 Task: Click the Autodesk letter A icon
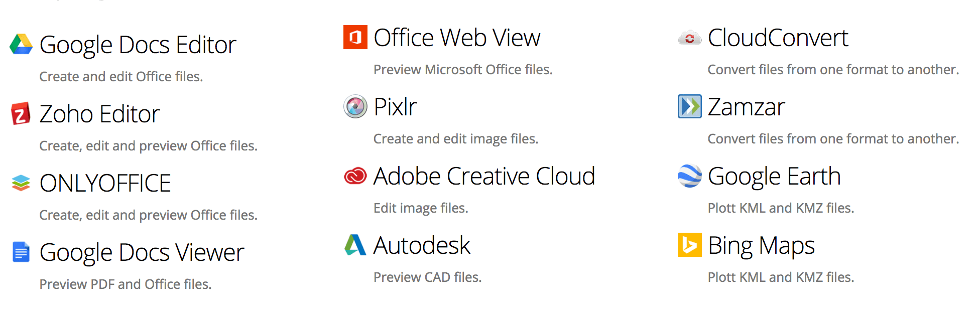tap(355, 245)
